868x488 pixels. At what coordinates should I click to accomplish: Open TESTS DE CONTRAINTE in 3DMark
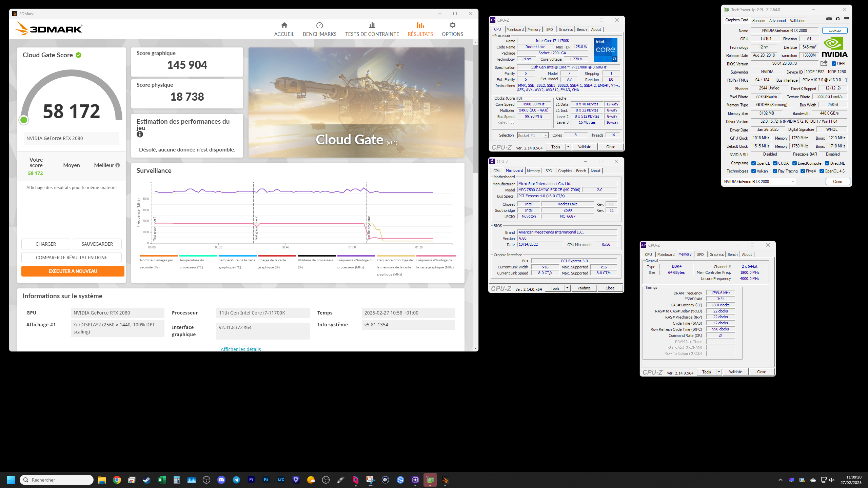tap(372, 29)
